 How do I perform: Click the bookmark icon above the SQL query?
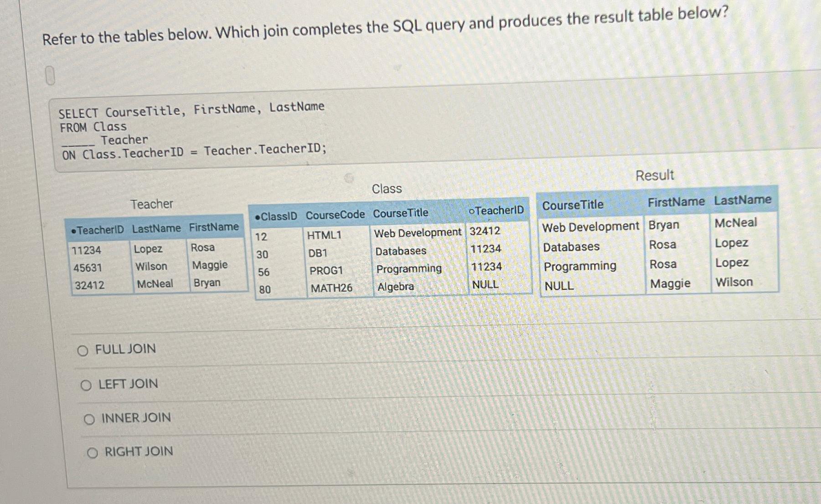[x=50, y=75]
